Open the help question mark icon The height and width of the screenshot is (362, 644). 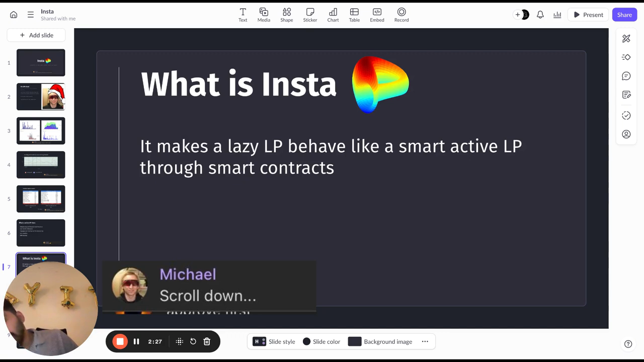coord(628,344)
